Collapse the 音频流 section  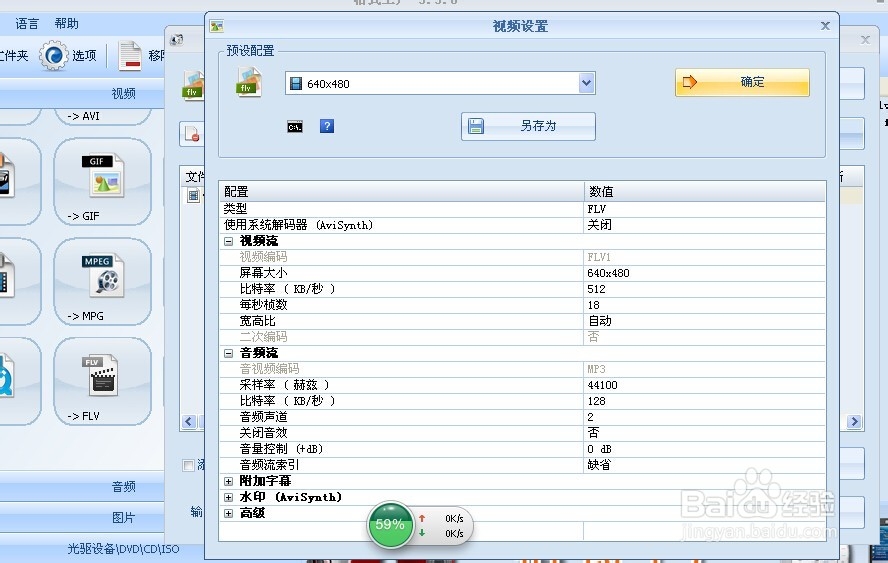(228, 353)
